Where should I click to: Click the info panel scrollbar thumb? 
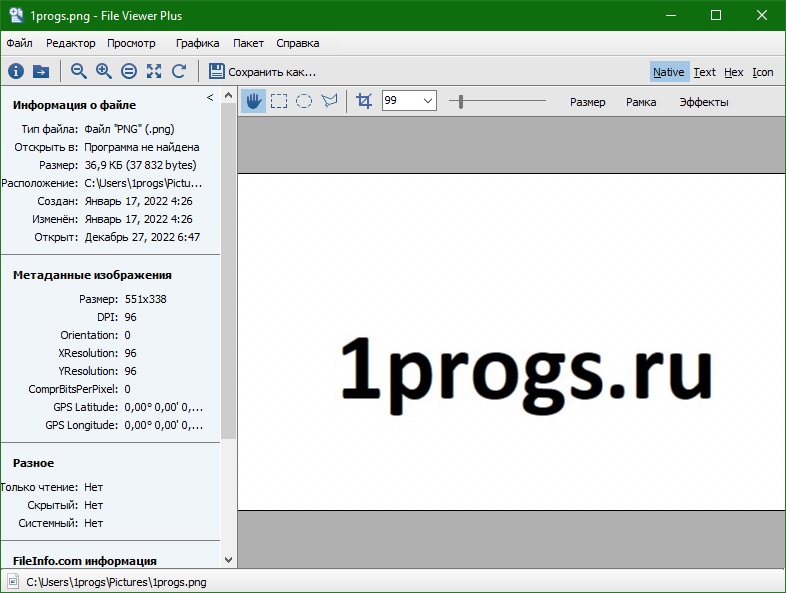(229, 271)
